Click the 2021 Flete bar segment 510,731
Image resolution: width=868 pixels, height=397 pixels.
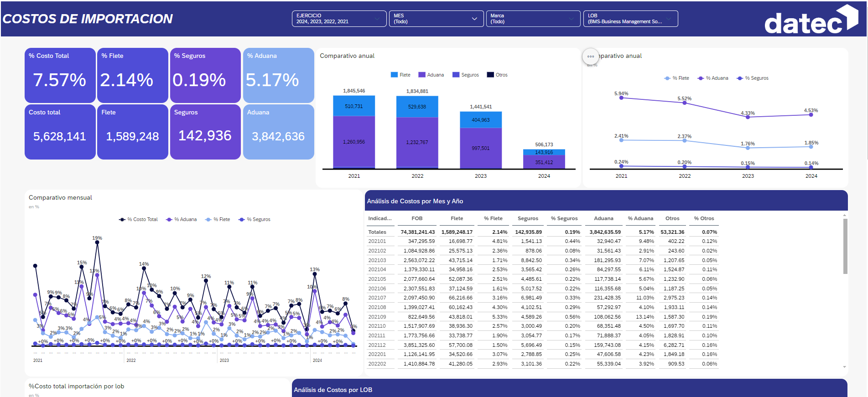coord(354,106)
